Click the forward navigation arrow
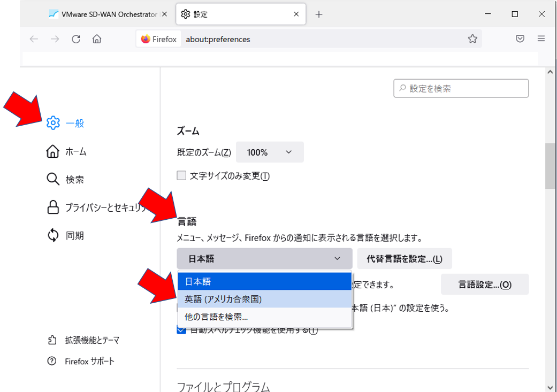557x392 pixels. [x=55, y=39]
